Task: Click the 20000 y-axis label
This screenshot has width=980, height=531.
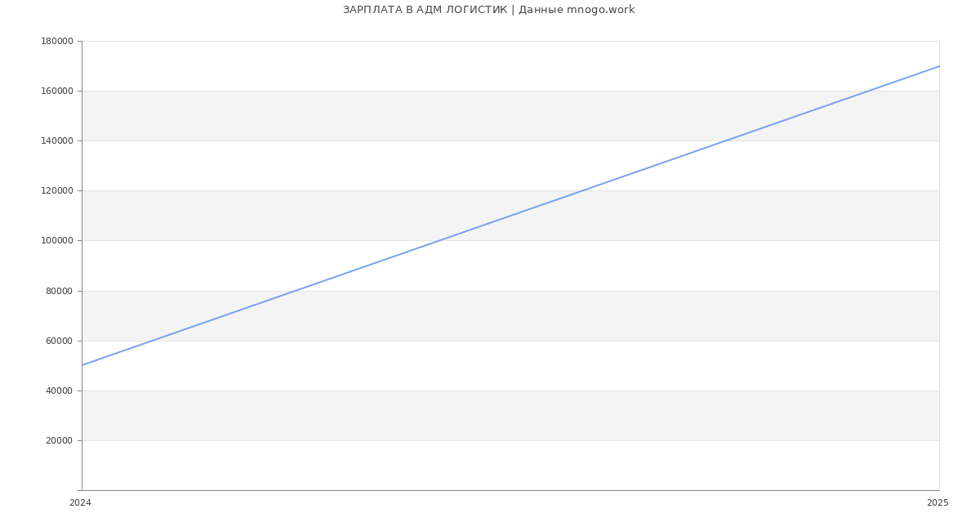Action: pyautogui.click(x=60, y=441)
